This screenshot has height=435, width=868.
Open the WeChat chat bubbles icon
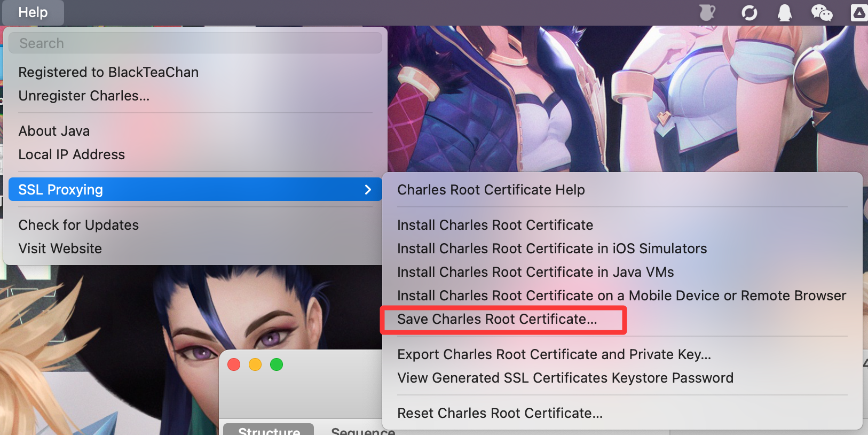[x=821, y=12]
